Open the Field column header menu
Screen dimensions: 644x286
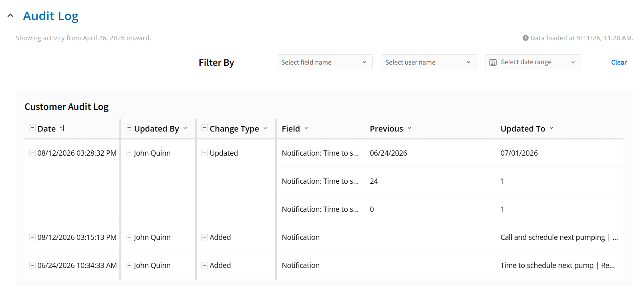[306, 128]
